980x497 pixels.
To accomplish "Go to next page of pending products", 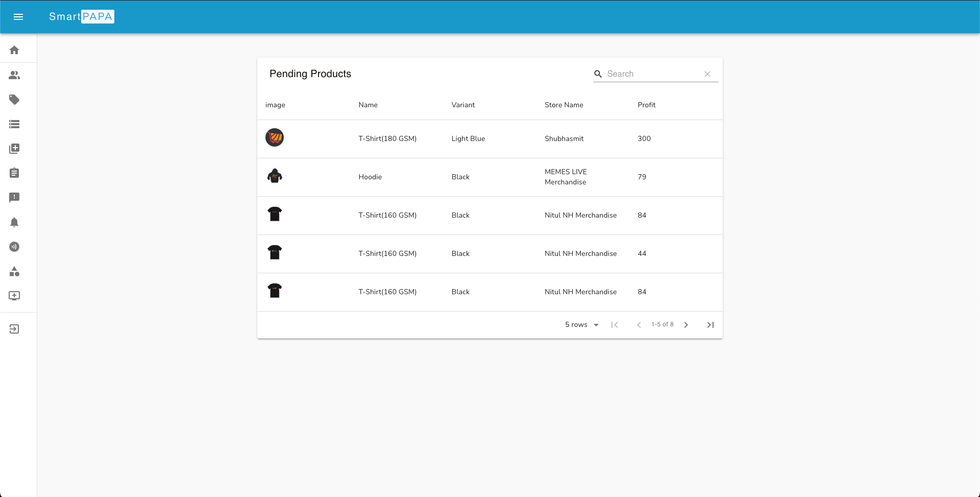I will [x=686, y=324].
